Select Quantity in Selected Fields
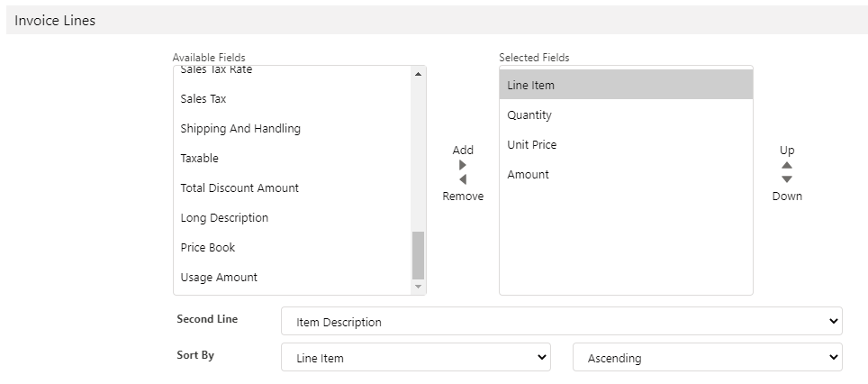The image size is (868, 384). pos(529,115)
